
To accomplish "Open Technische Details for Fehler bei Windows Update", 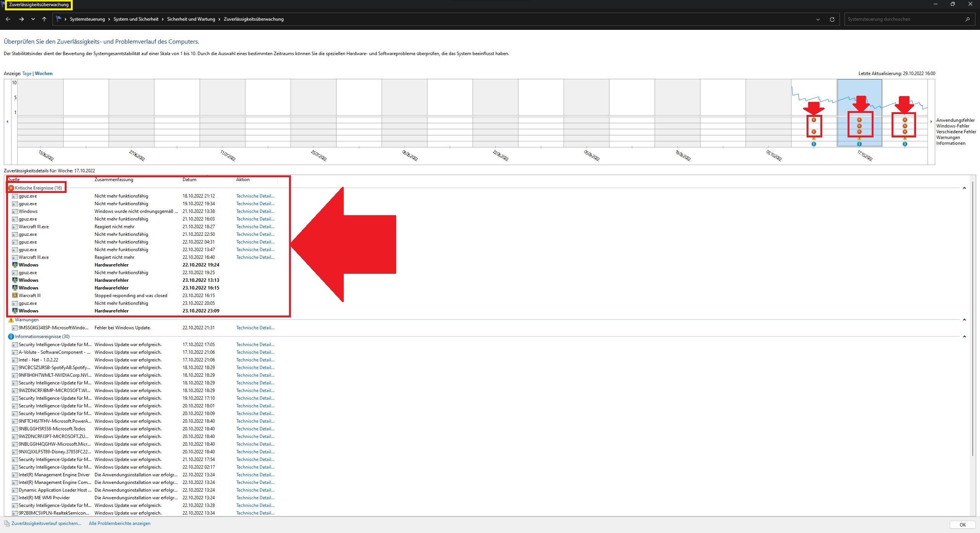I will (255, 328).
